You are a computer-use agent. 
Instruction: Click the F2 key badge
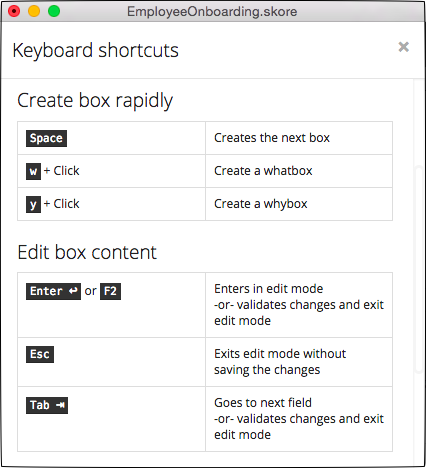point(110,291)
